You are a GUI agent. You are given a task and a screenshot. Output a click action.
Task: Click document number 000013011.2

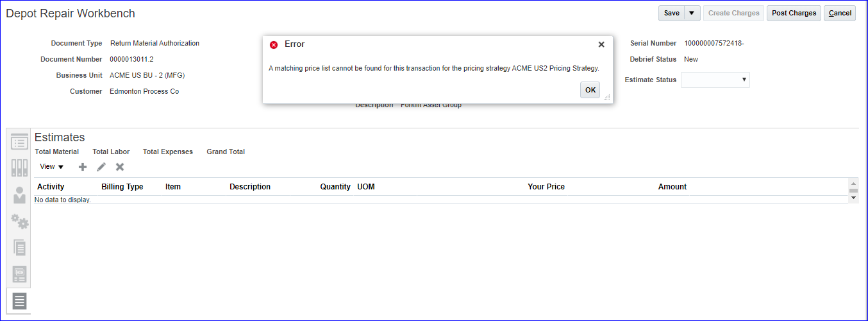pos(131,59)
